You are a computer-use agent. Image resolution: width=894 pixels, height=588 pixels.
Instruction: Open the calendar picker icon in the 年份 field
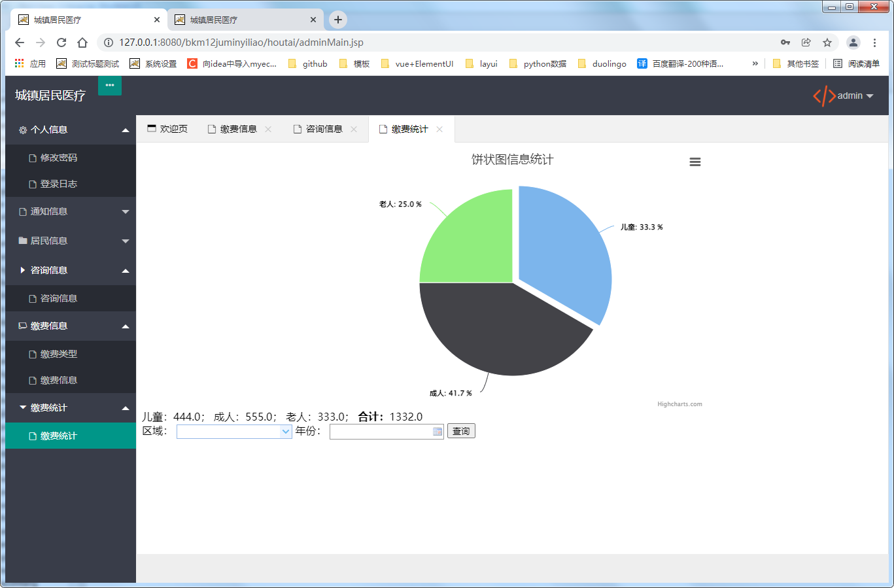tap(438, 432)
